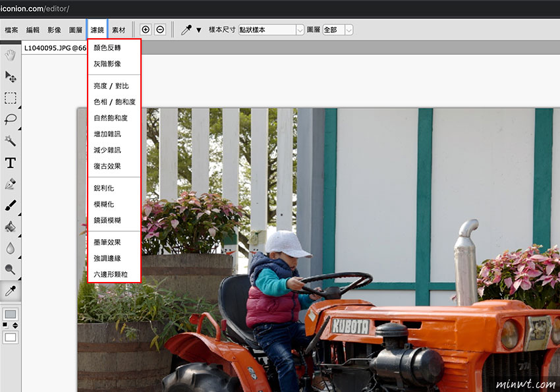This screenshot has width=560, height=392.
Task: Open the 影像 menu
Action: coord(54,30)
